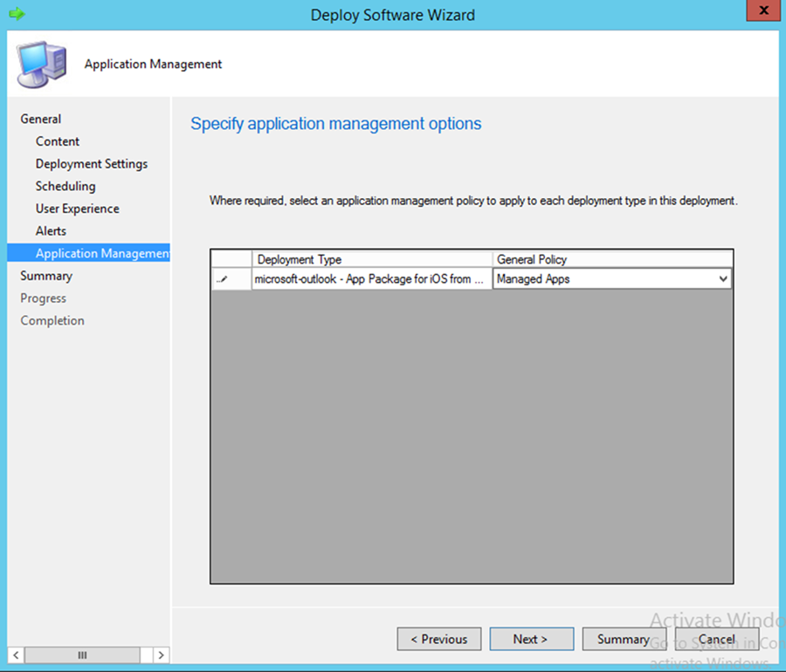The width and height of the screenshot is (786, 672).
Task: Click the pencil edit icon in deployment row
Action: point(222,279)
